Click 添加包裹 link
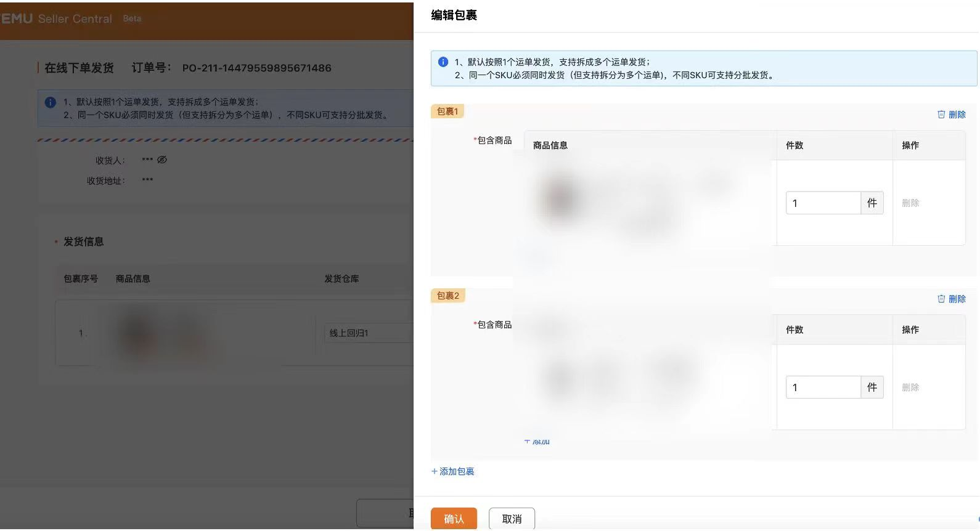980x531 pixels. (x=453, y=471)
